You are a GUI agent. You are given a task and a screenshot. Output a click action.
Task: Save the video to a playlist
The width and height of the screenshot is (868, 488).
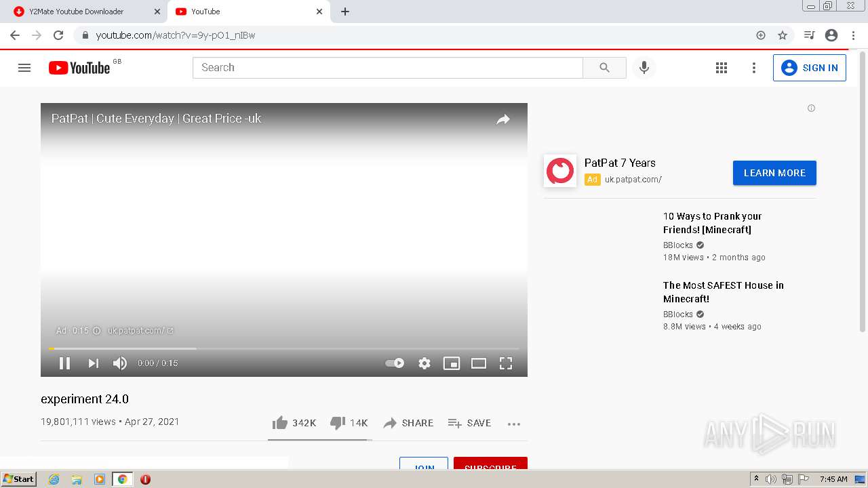(469, 423)
